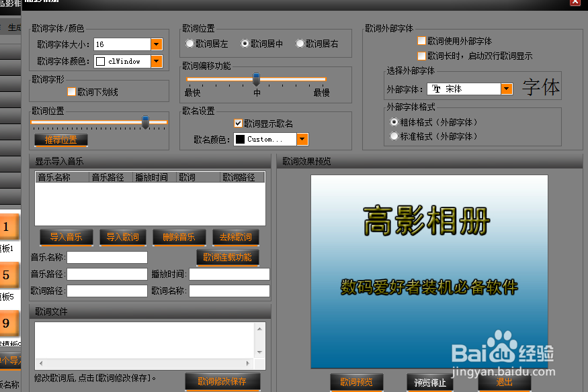Click the 歌词路径 input field
This screenshot has width=588, height=392.
tap(108, 291)
